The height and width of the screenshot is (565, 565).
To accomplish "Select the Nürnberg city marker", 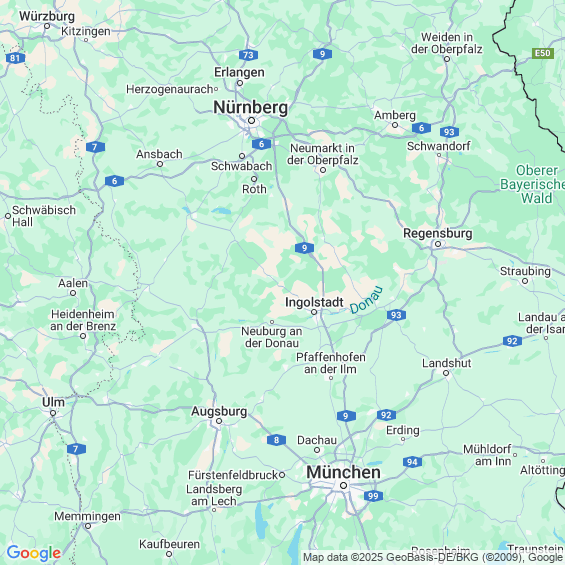I will [252, 120].
